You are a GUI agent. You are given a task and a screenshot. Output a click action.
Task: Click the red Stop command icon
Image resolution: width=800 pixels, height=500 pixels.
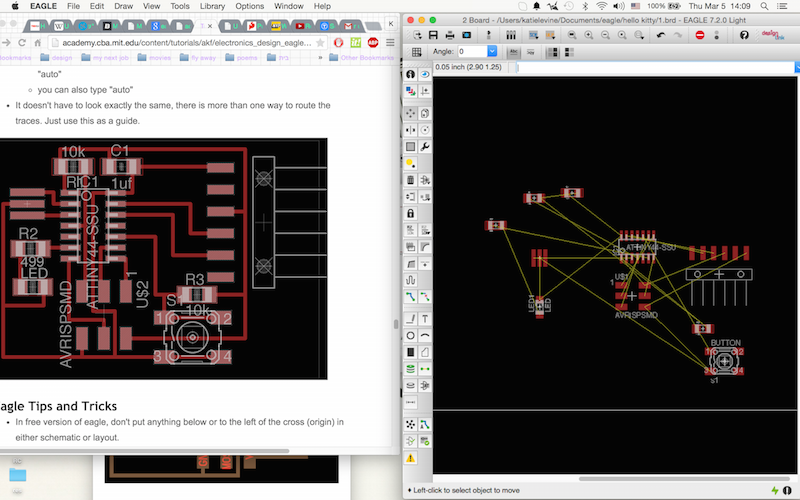coord(699,35)
